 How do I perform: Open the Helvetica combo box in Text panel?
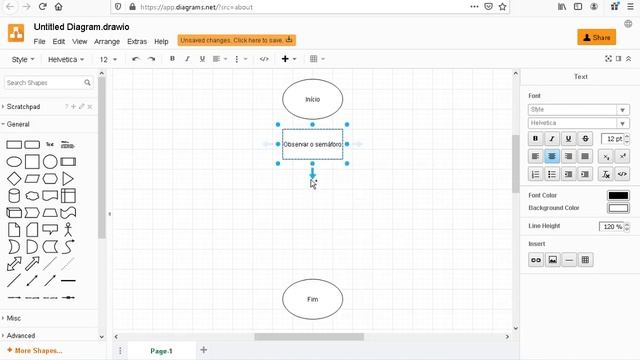(578, 123)
